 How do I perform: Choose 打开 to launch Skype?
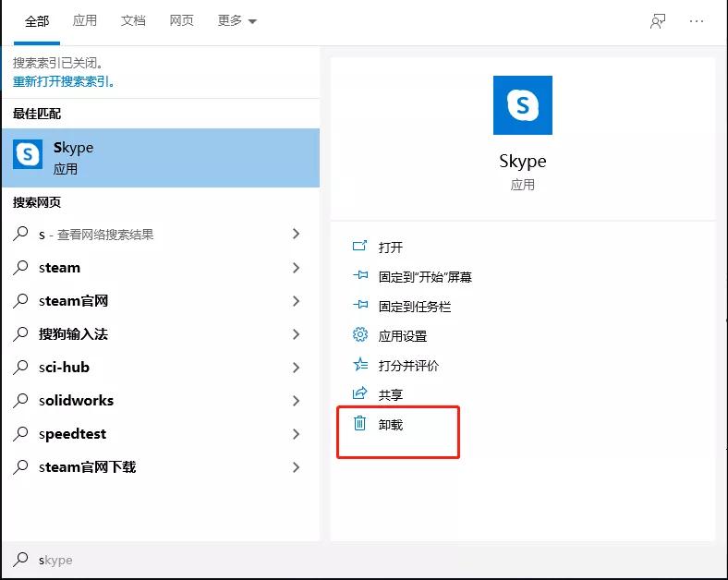pyautogui.click(x=391, y=248)
